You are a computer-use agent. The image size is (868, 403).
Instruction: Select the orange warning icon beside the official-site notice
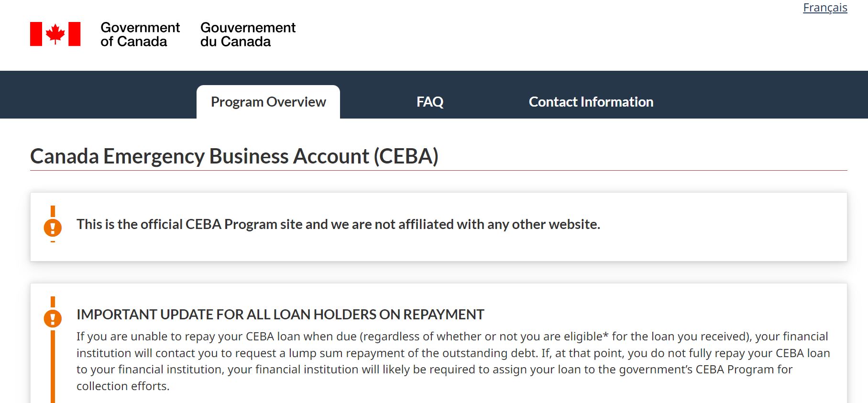[x=52, y=229]
